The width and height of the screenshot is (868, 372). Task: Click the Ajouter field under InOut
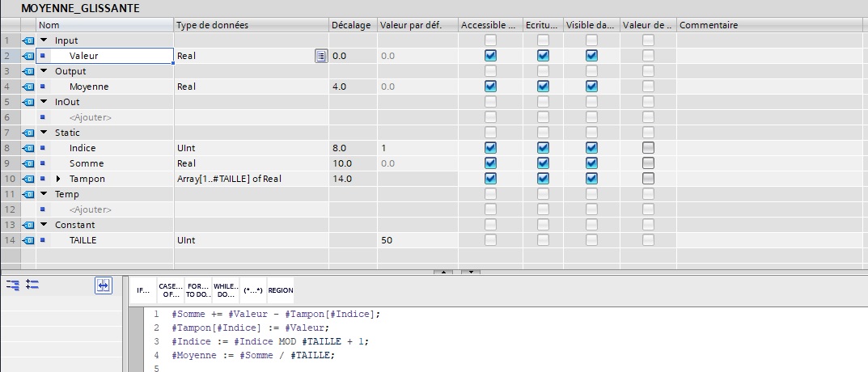coord(90,117)
